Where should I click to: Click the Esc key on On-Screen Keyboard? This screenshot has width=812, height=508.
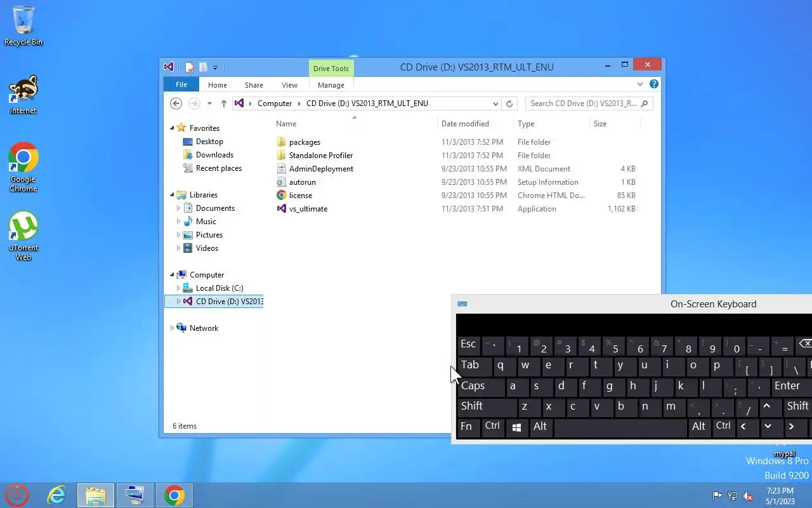click(x=468, y=345)
